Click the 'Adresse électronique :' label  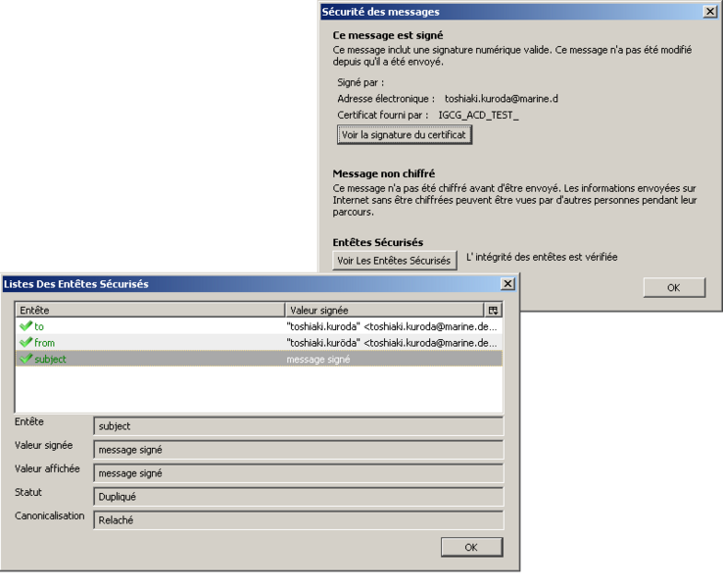(386, 99)
